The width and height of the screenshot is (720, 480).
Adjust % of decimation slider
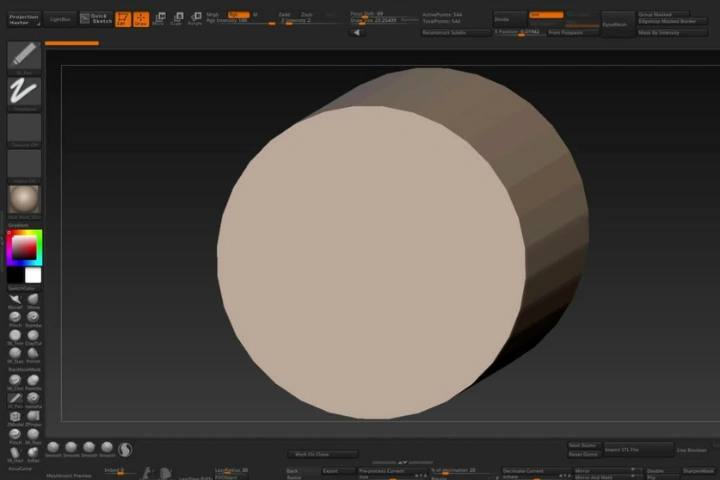pos(464,471)
